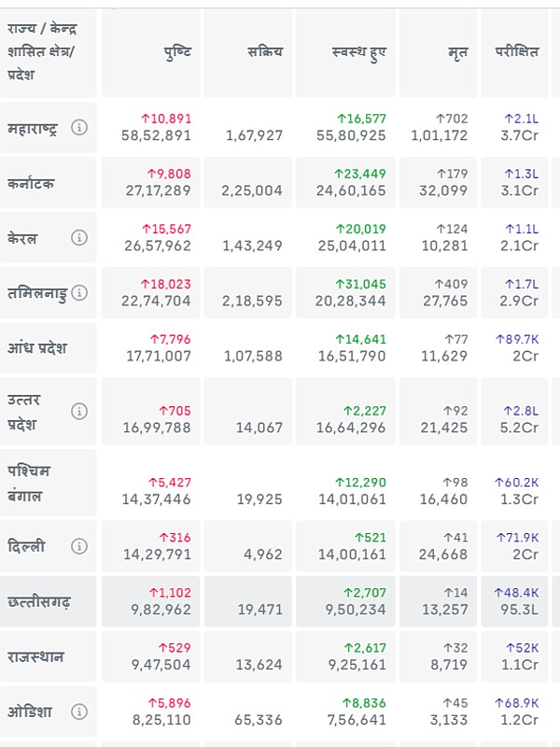Sort by मृत column header
This screenshot has height=747, width=560.
[x=456, y=52]
